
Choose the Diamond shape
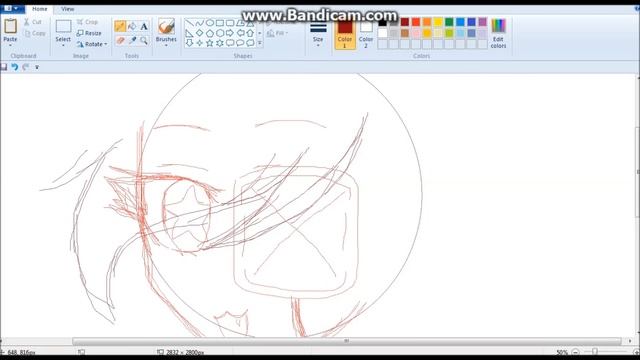tap(200, 33)
